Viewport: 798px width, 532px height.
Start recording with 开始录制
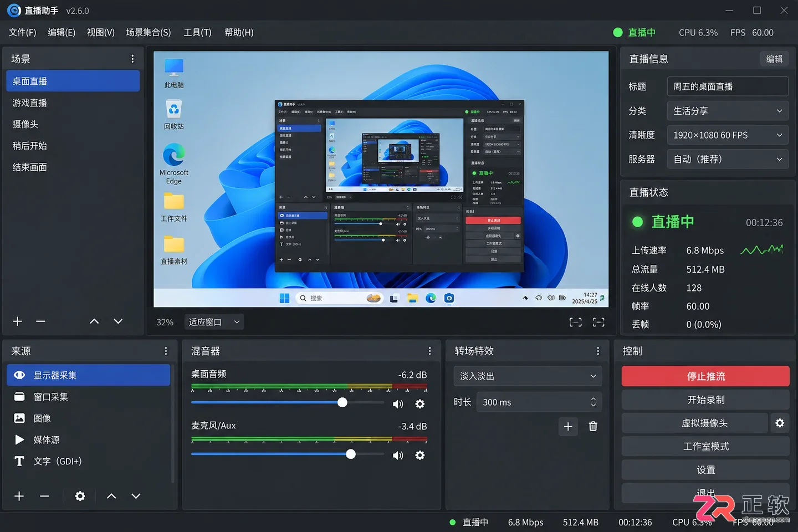(x=705, y=400)
